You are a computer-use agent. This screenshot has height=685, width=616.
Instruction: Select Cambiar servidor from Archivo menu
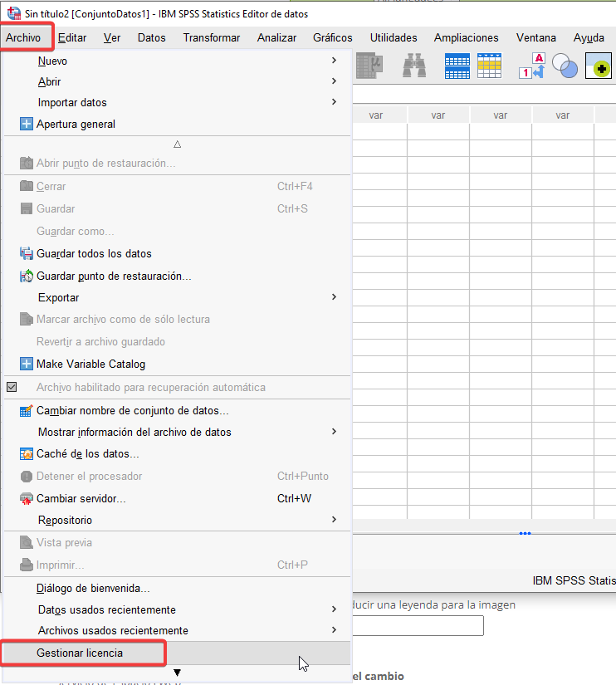pyautogui.click(x=81, y=498)
